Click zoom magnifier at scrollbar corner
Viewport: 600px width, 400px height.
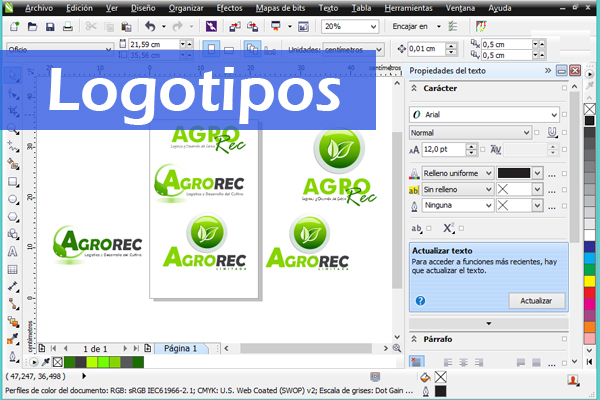[x=397, y=348]
